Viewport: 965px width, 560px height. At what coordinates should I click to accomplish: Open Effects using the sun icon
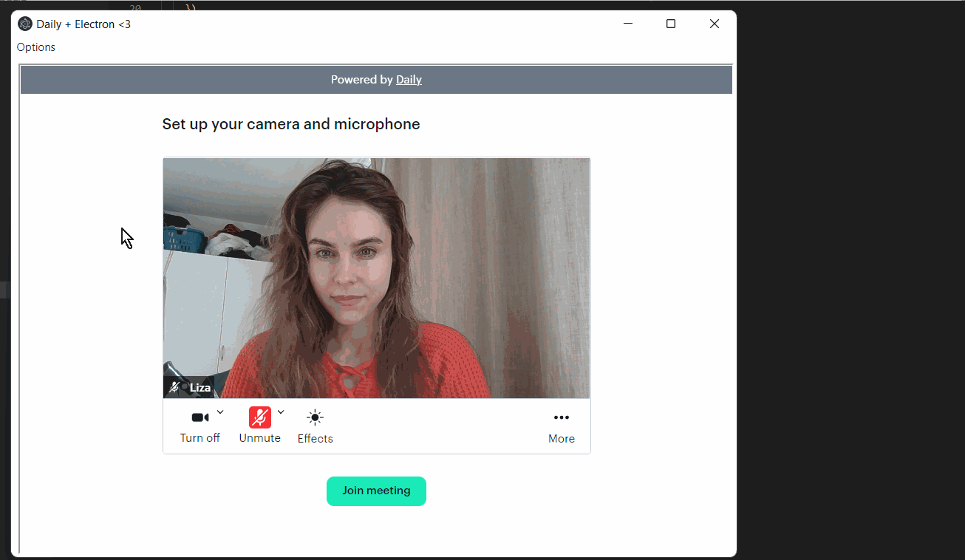pyautogui.click(x=314, y=417)
